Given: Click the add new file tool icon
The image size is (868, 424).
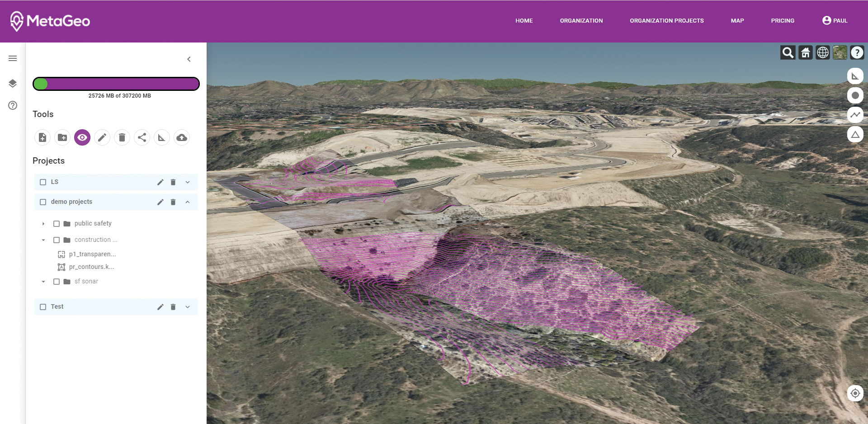Looking at the screenshot, I should tap(42, 137).
